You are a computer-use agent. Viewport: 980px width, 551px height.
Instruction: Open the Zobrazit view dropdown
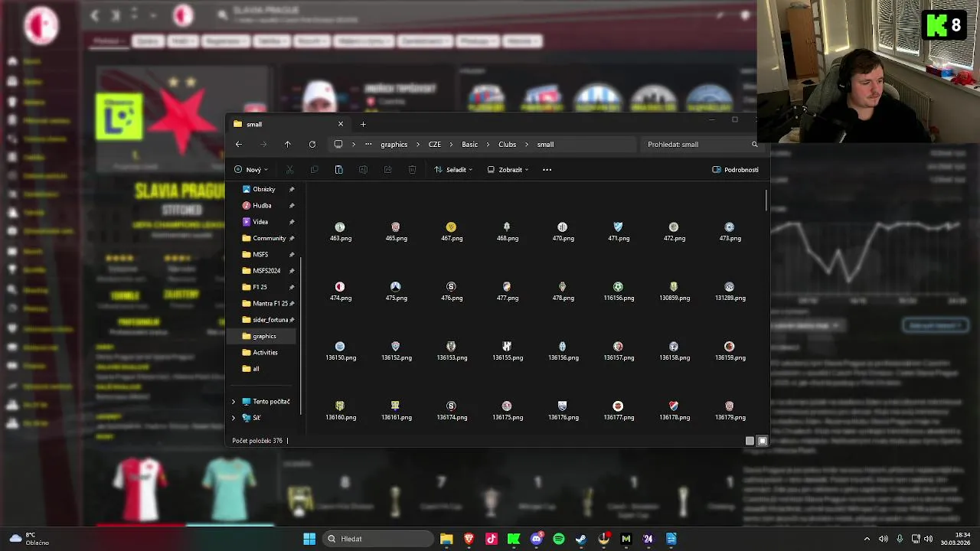click(508, 169)
